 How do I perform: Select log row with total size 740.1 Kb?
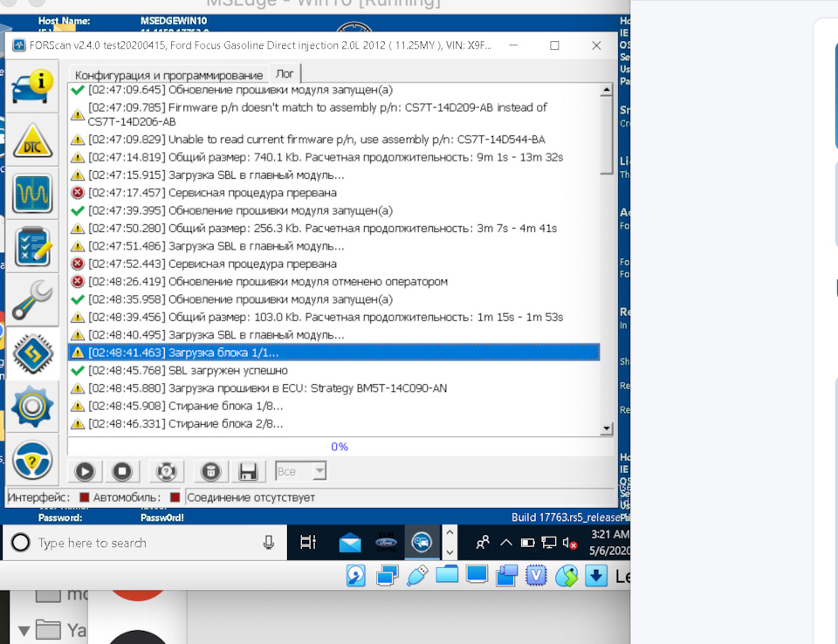pos(334,157)
